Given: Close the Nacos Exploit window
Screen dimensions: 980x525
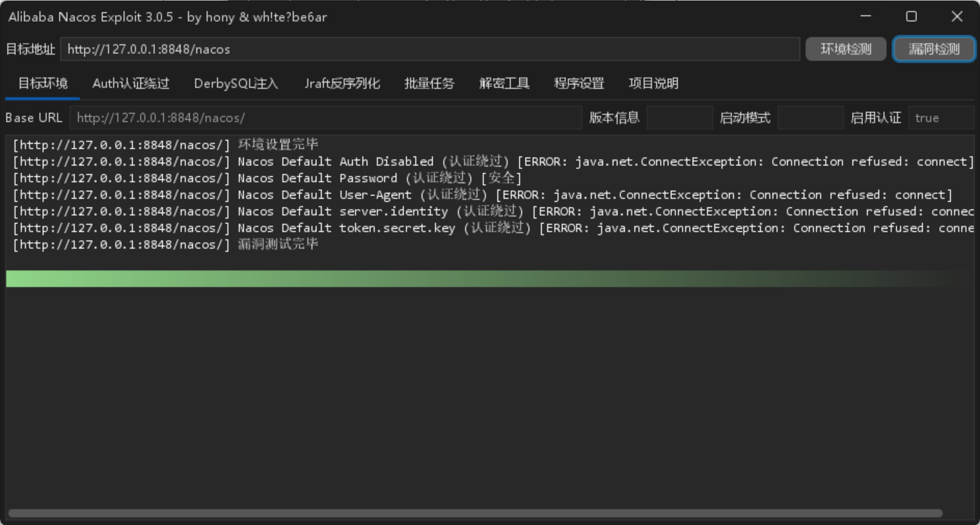Looking at the screenshot, I should (x=957, y=17).
